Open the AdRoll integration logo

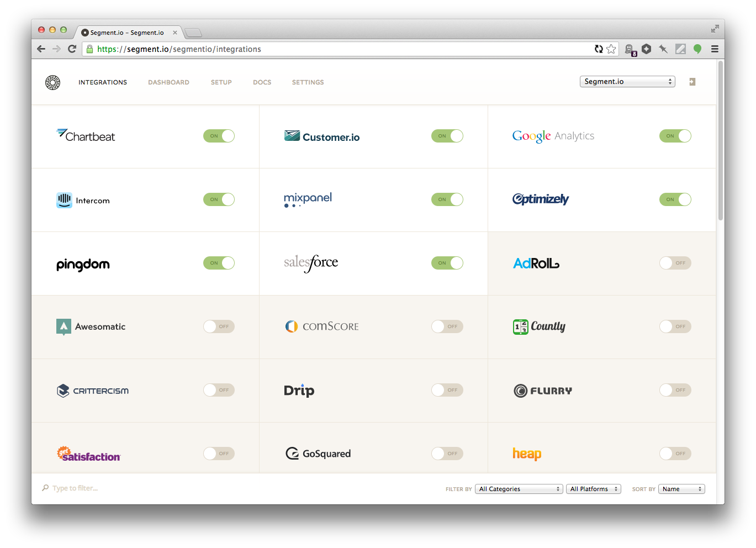(x=536, y=264)
